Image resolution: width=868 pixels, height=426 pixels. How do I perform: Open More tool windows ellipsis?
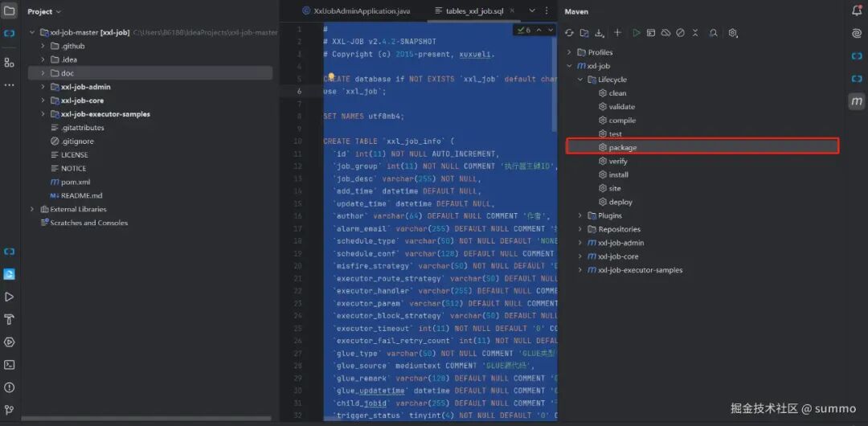coord(10,85)
